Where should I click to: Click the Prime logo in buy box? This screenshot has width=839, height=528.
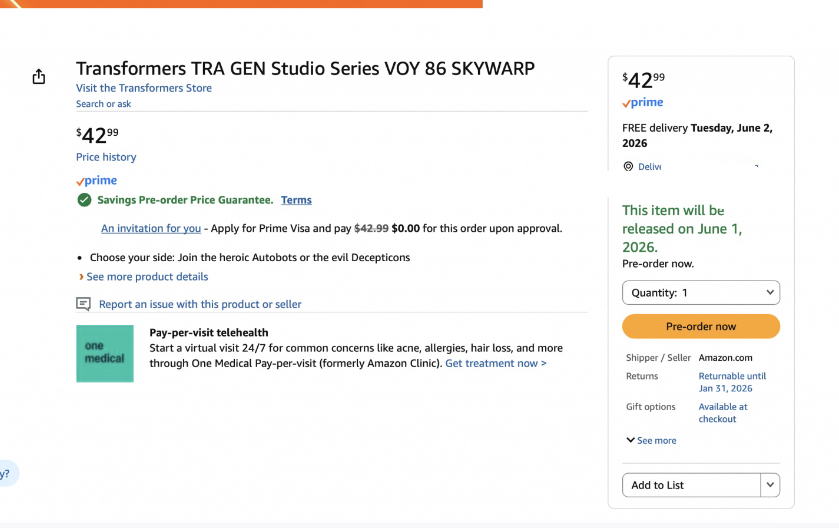click(x=643, y=103)
